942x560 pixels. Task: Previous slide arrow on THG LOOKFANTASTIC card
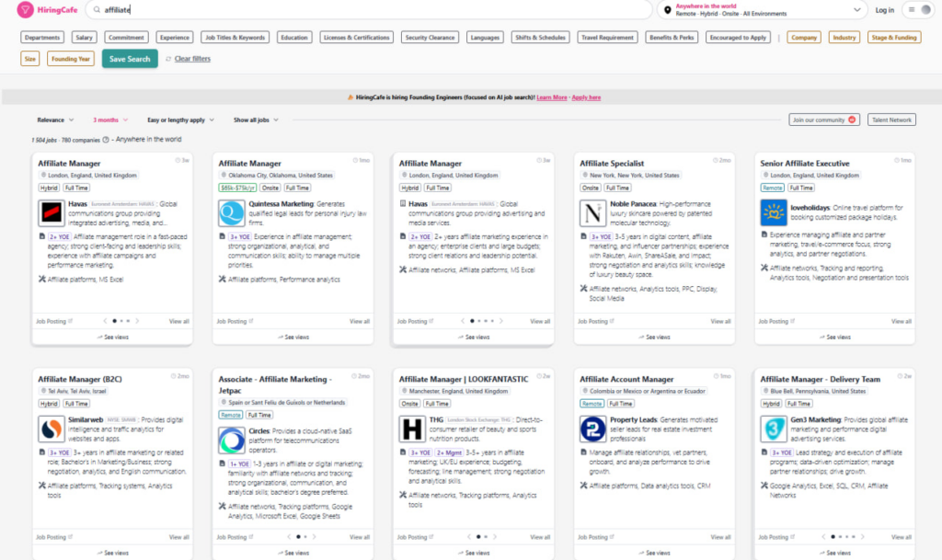pos(469,537)
